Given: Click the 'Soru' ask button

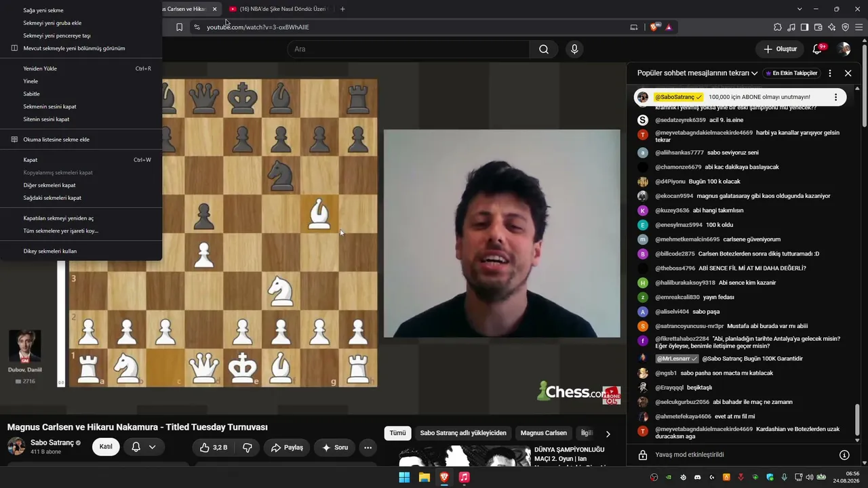Looking at the screenshot, I should [334, 447].
